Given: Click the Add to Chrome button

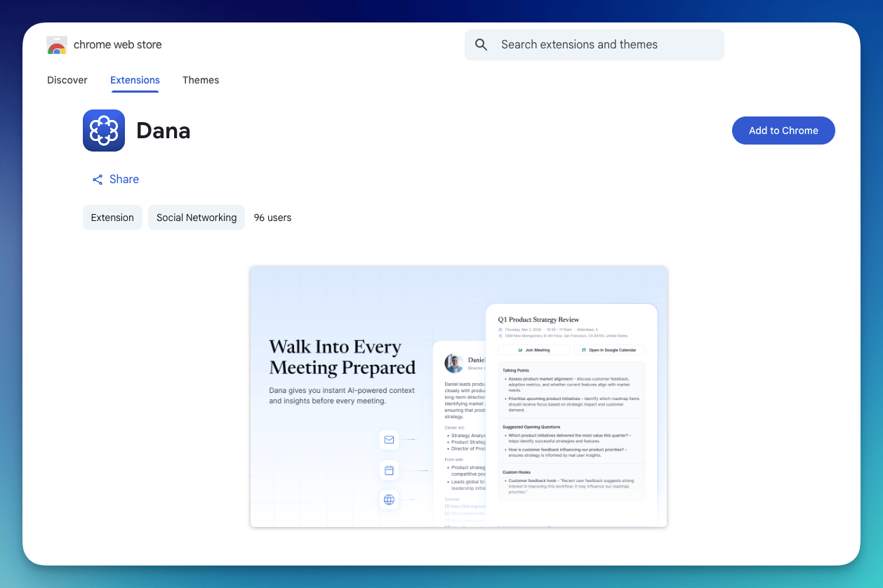Looking at the screenshot, I should pos(783,131).
